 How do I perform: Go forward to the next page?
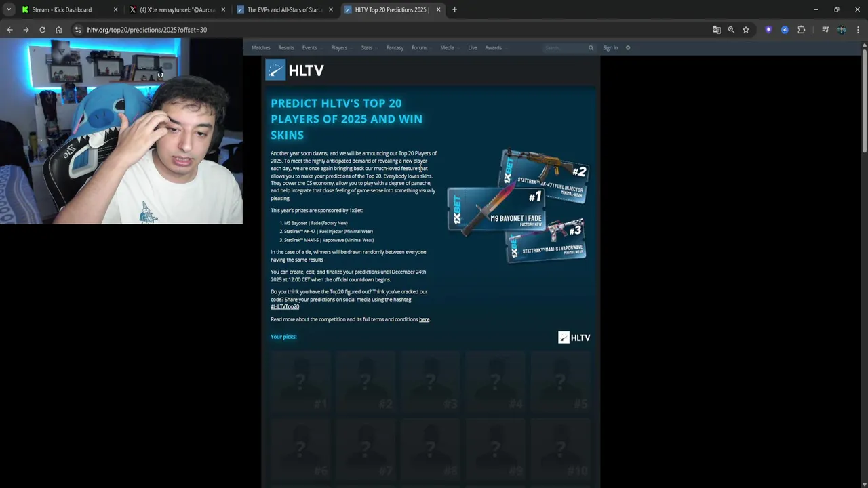coord(26,30)
